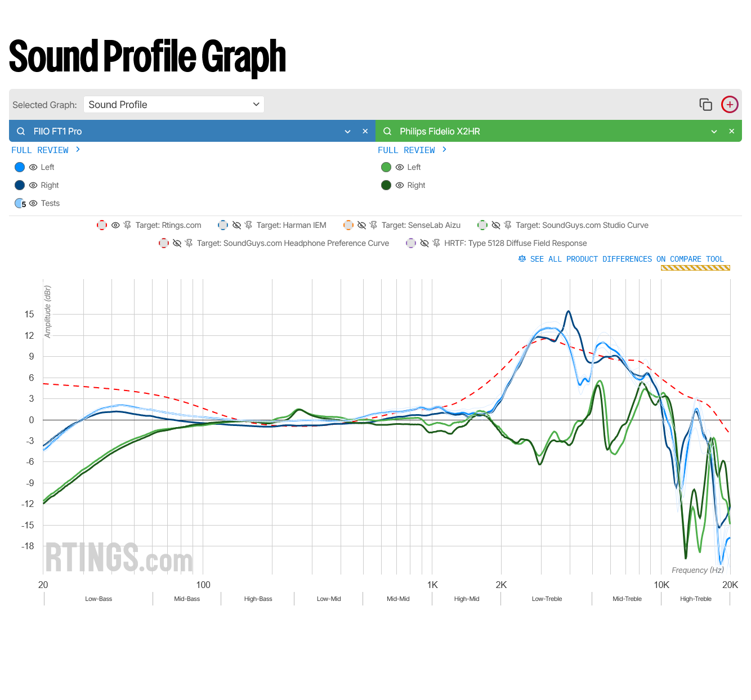Pin the SoundGuys.com Studio Curve target
Viewport: 751px width, 700px height.
(508, 225)
